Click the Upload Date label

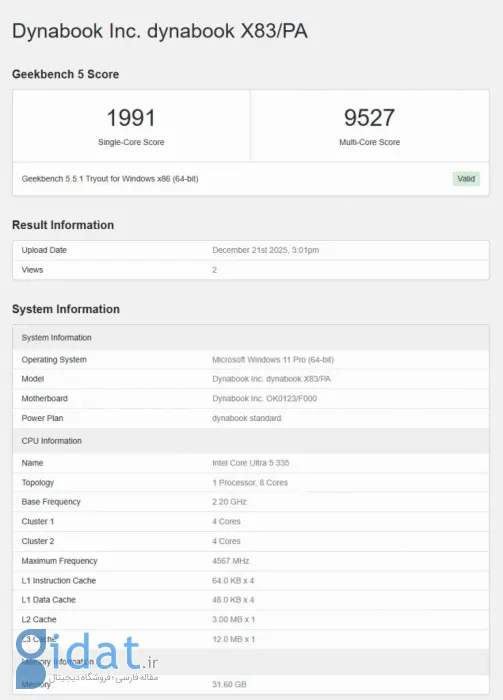(44, 250)
